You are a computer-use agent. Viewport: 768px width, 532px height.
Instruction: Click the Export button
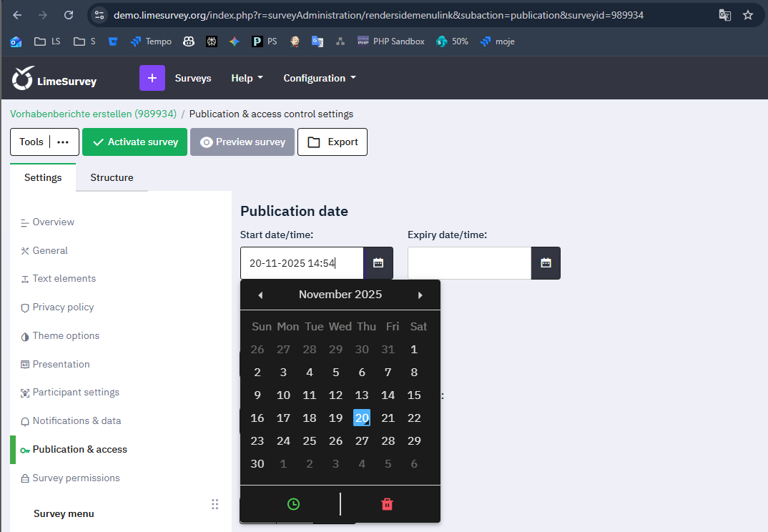[333, 142]
